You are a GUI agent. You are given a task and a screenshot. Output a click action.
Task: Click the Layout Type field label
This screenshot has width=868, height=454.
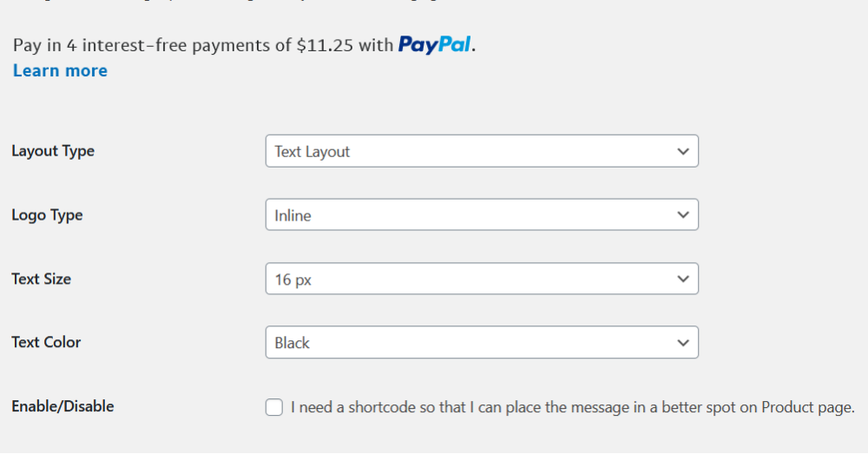click(x=53, y=151)
